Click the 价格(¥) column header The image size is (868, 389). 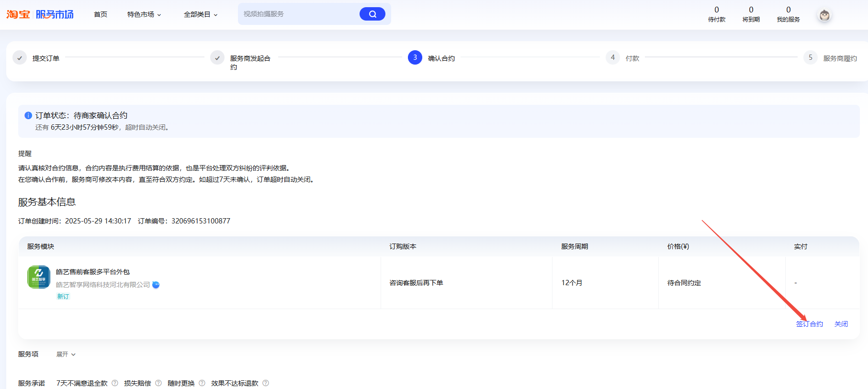pyautogui.click(x=678, y=246)
